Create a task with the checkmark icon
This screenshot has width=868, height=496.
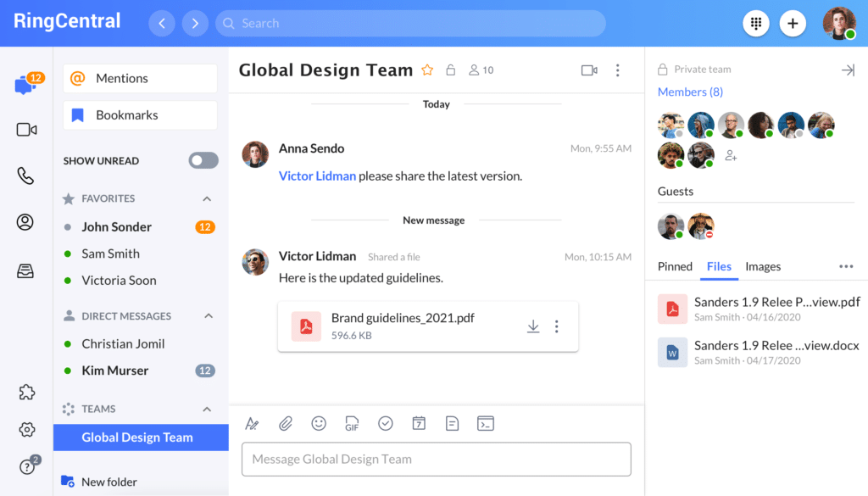(x=386, y=423)
